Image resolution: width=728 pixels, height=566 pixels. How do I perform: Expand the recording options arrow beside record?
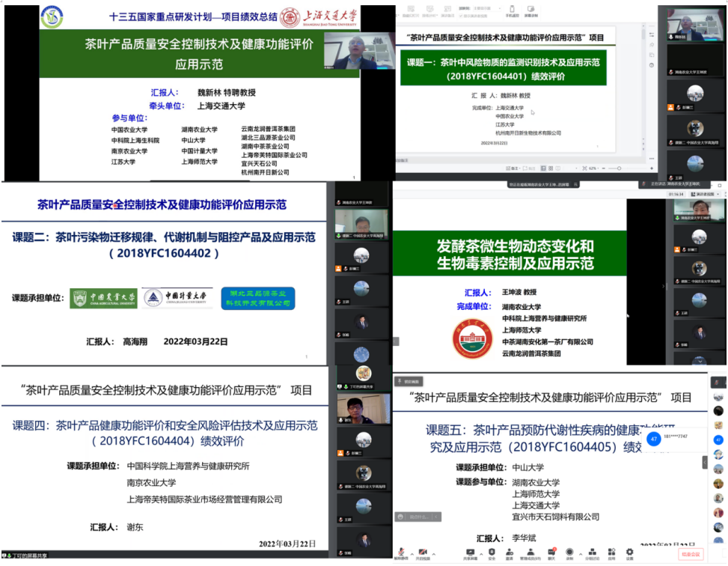(581, 554)
